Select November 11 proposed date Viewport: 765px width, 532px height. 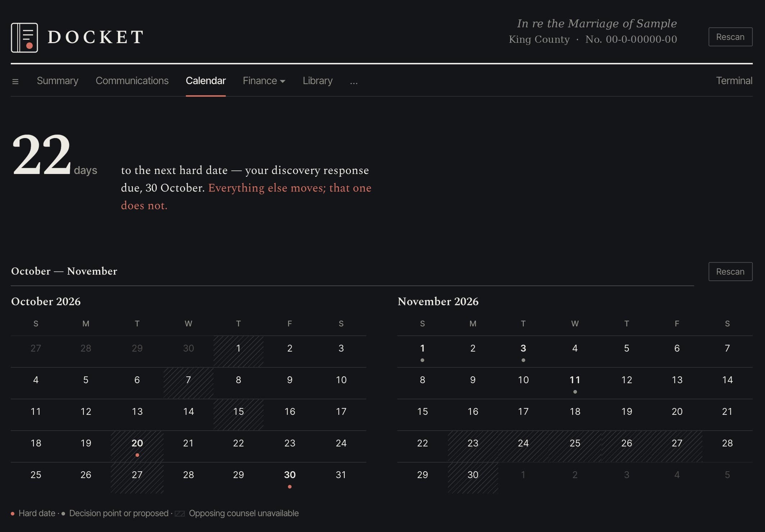coord(575,383)
